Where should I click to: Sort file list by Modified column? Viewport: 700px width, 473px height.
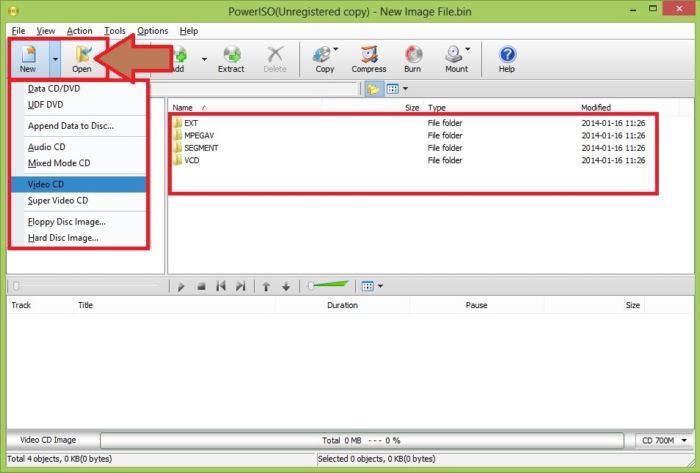[628, 108]
